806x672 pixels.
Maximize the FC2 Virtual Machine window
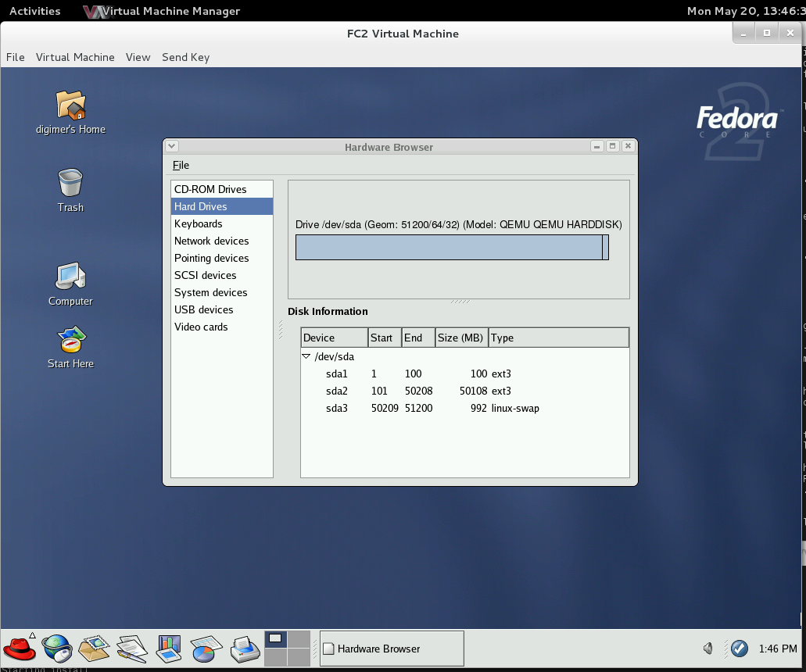coord(766,34)
